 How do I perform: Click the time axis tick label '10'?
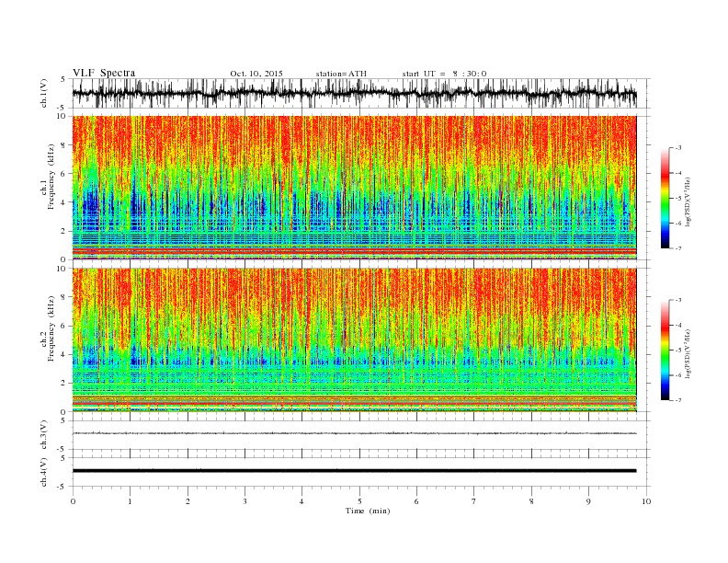pos(646,501)
